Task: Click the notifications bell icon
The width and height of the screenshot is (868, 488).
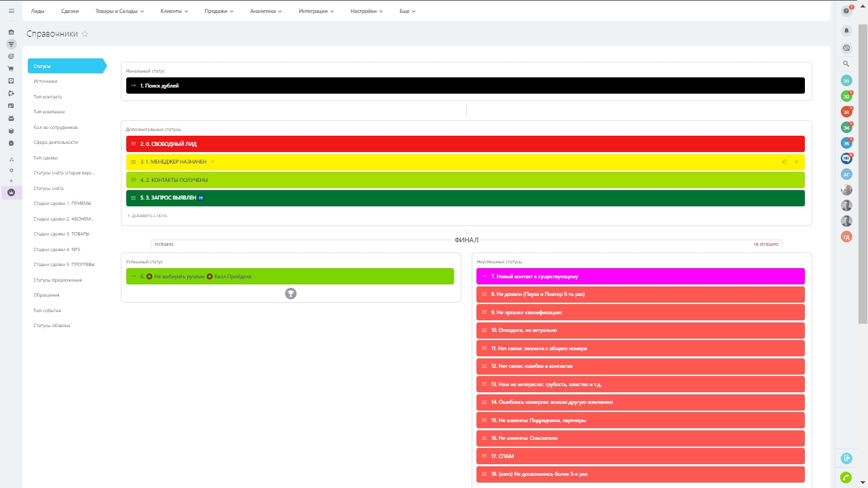Action: tap(846, 31)
